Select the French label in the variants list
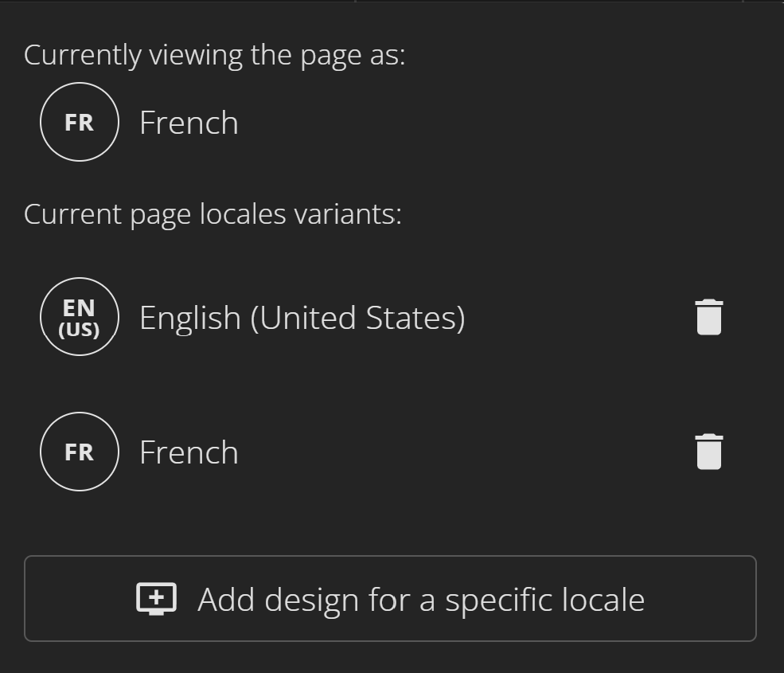The height and width of the screenshot is (673, 784). click(x=189, y=452)
